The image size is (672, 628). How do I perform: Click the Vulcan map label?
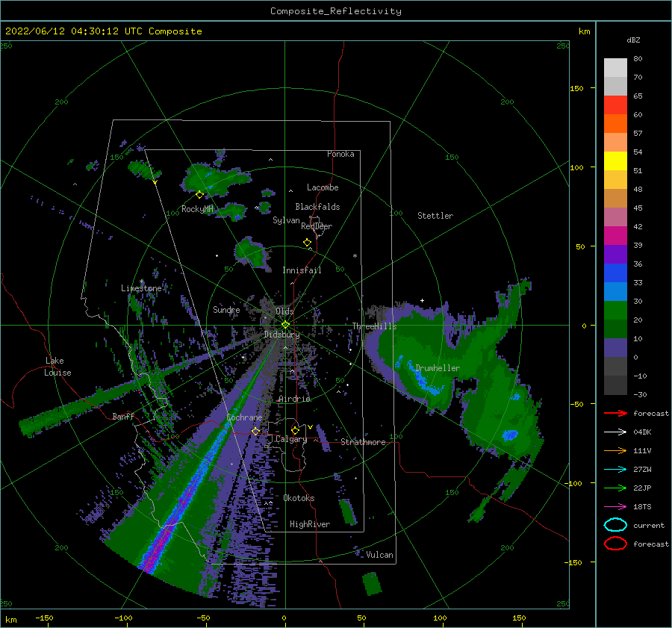point(380,555)
